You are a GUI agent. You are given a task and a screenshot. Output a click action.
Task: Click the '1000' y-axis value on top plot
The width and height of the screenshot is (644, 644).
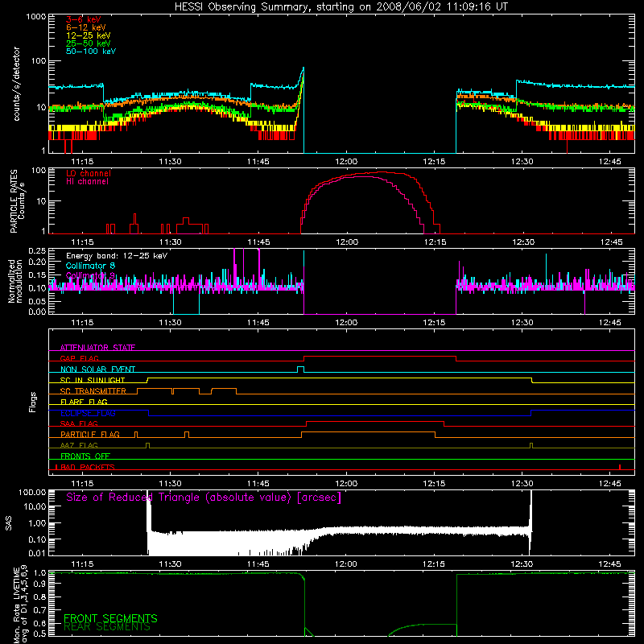[x=35, y=17]
